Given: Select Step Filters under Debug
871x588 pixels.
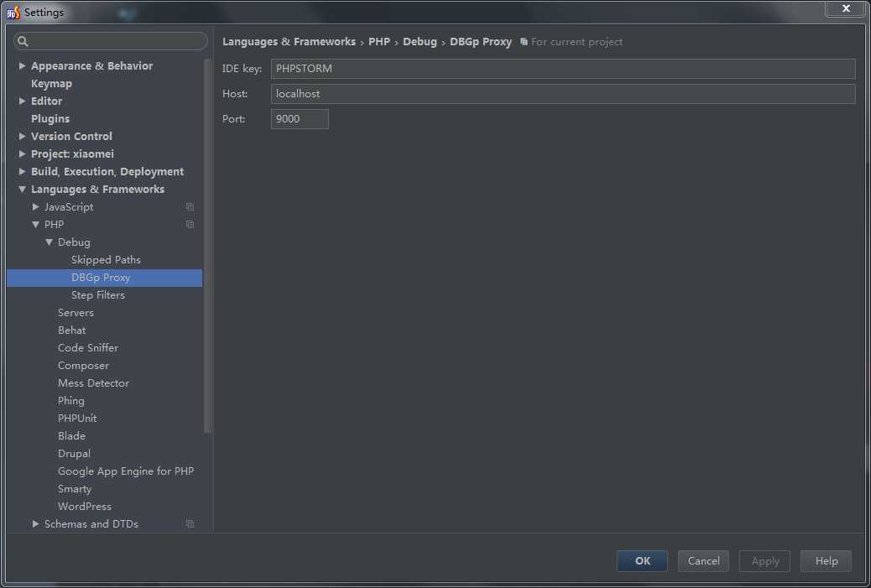Looking at the screenshot, I should [x=98, y=294].
